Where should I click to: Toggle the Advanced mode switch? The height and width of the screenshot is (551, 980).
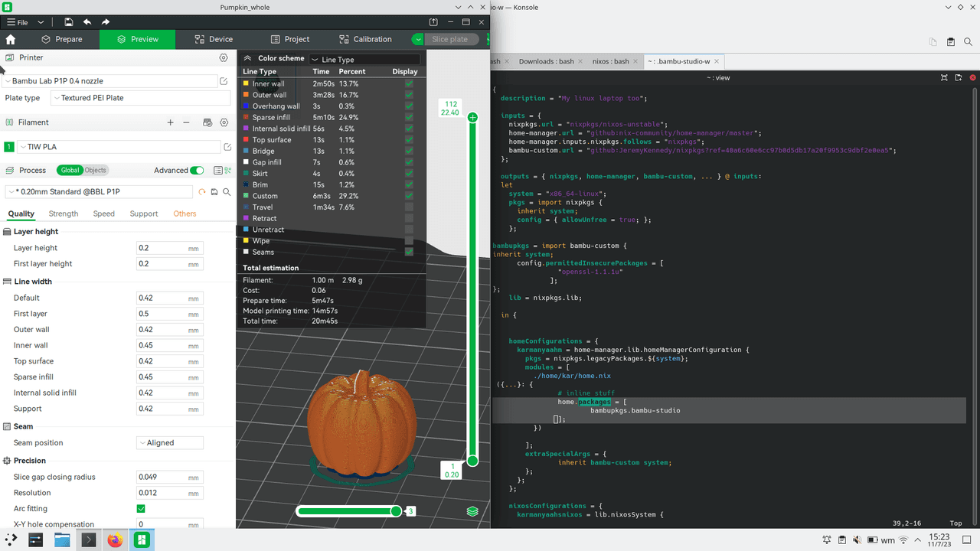click(x=197, y=171)
